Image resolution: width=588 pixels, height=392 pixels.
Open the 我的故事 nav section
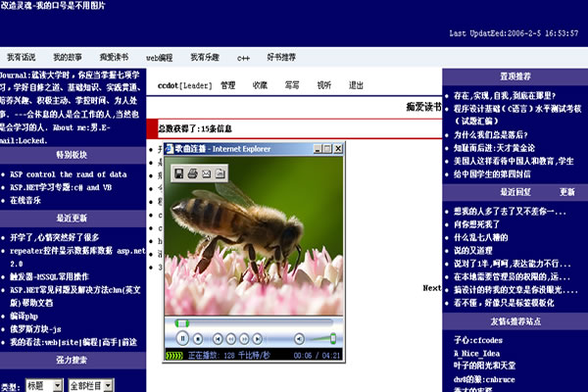pyautogui.click(x=68, y=57)
